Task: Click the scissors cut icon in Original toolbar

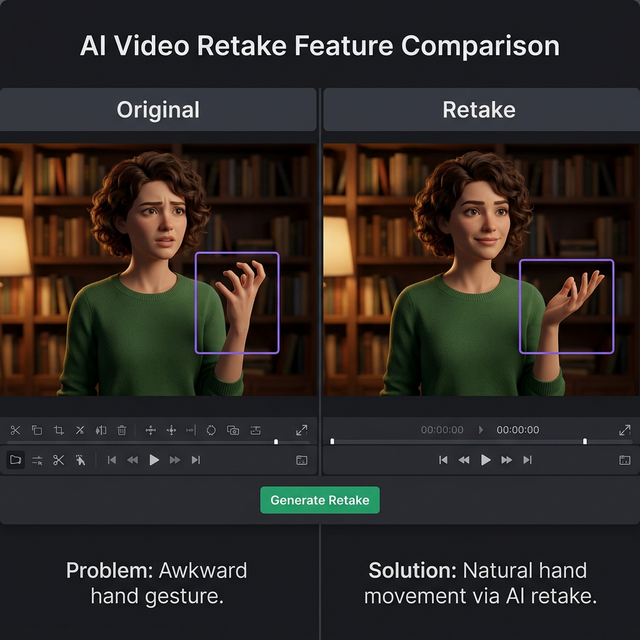Action: 15,430
